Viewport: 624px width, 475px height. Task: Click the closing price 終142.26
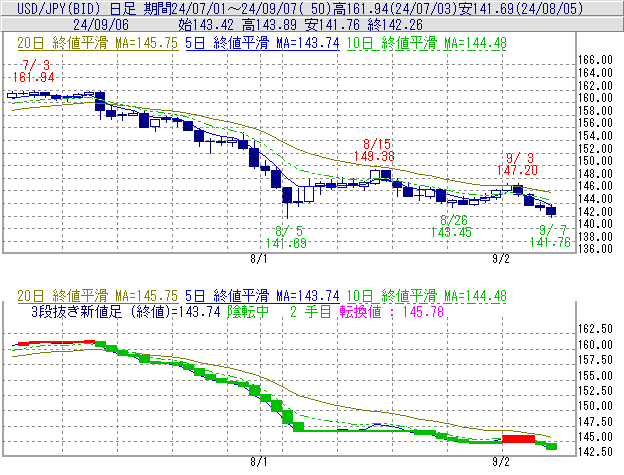pos(395,25)
